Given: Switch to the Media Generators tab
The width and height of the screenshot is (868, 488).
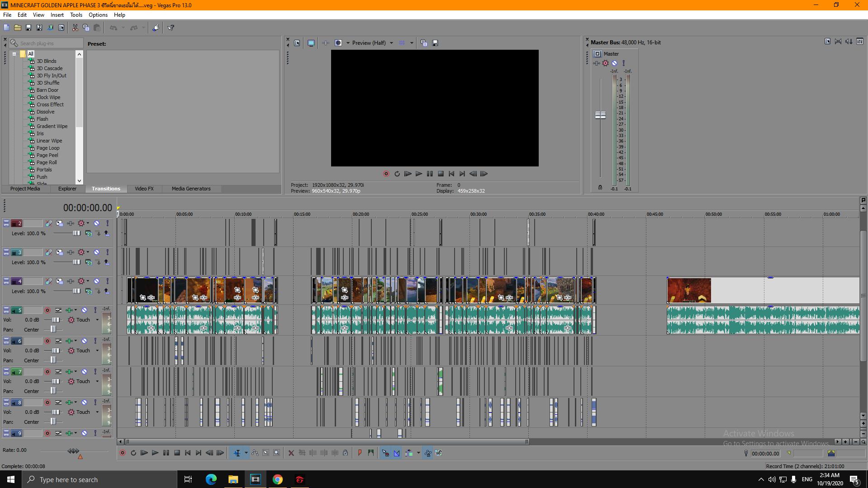Looking at the screenshot, I should pos(191,189).
